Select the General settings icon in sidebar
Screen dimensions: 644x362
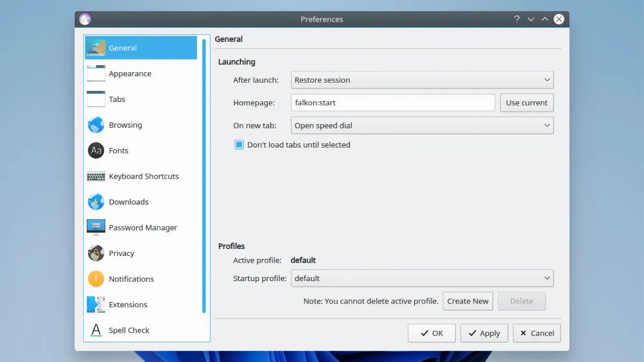pos(96,48)
